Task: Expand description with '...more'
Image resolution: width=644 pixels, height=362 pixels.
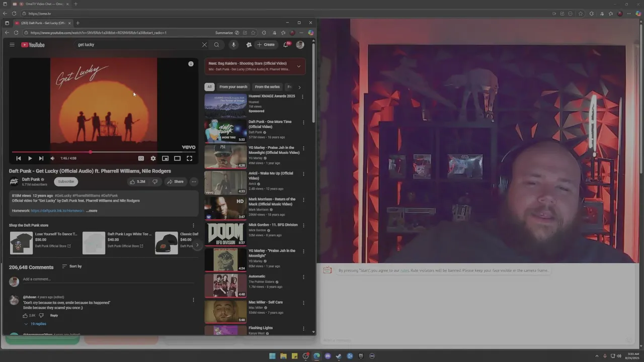Action: (x=92, y=211)
